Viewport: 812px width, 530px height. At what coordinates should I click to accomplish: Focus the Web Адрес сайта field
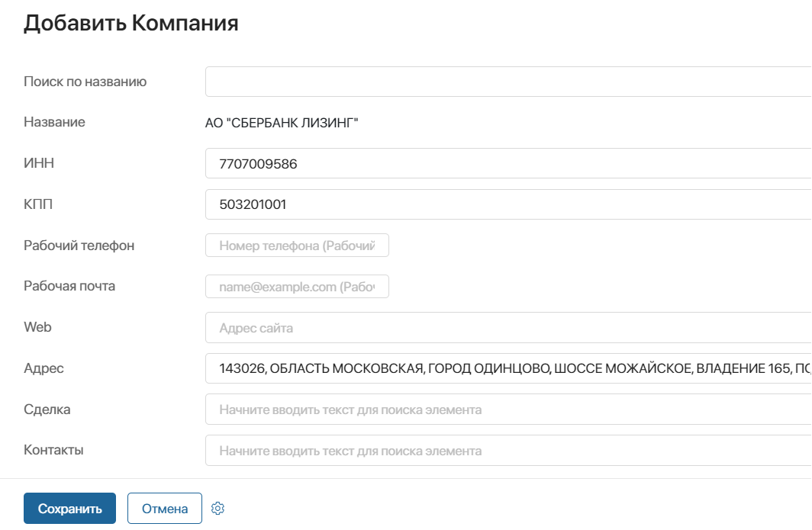508,328
